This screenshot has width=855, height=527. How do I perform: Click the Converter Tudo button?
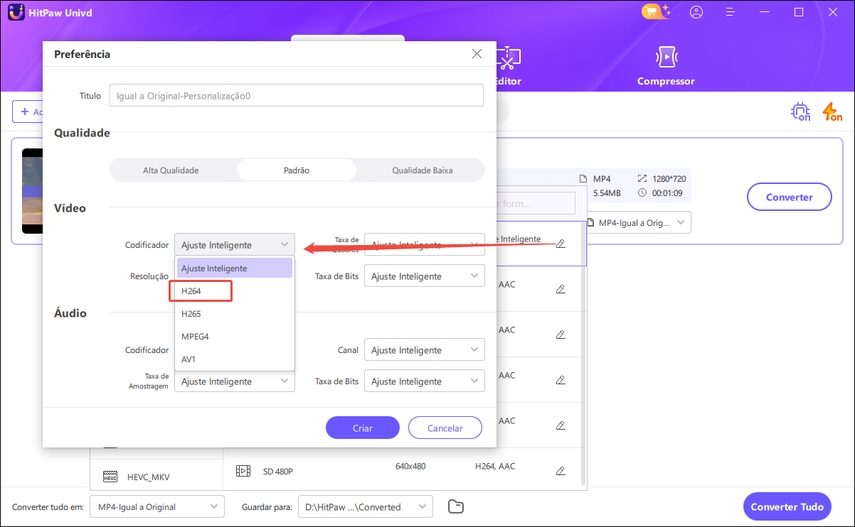click(787, 506)
